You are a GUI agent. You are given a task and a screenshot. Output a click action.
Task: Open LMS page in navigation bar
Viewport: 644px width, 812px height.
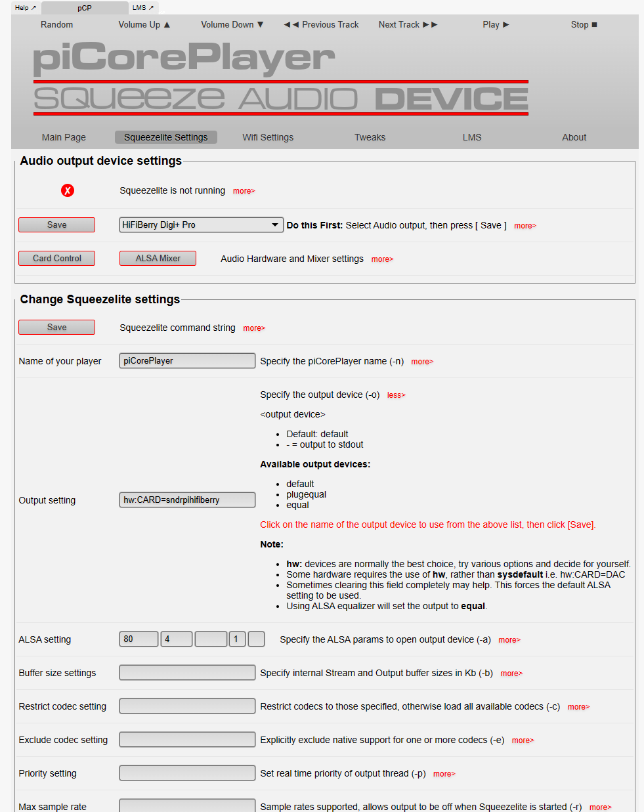(x=472, y=137)
